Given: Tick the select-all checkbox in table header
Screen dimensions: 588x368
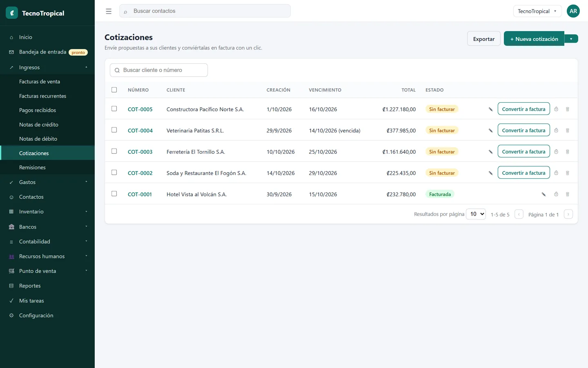Looking at the screenshot, I should [114, 90].
